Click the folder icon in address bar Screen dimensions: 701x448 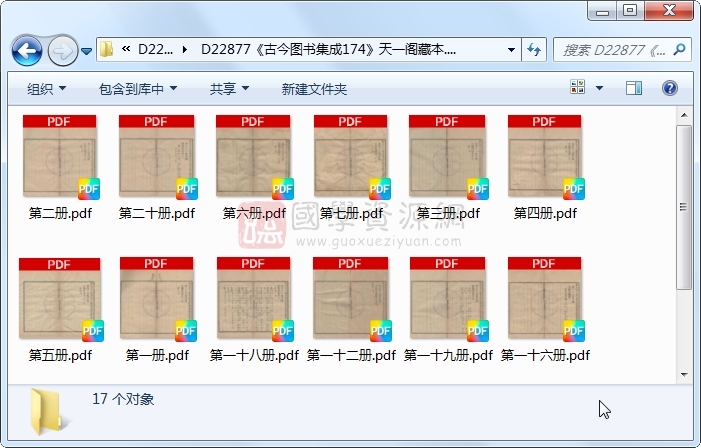coord(106,49)
